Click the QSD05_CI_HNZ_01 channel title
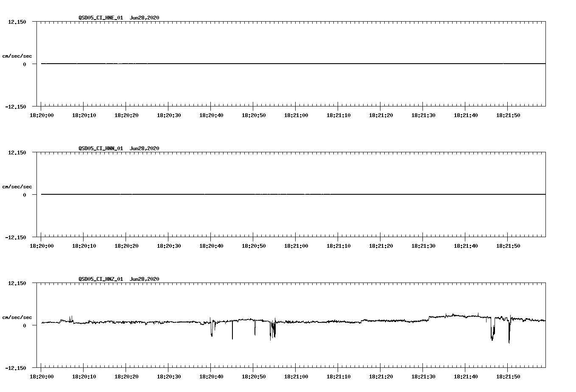This screenshot has height=392, width=576. [101, 279]
